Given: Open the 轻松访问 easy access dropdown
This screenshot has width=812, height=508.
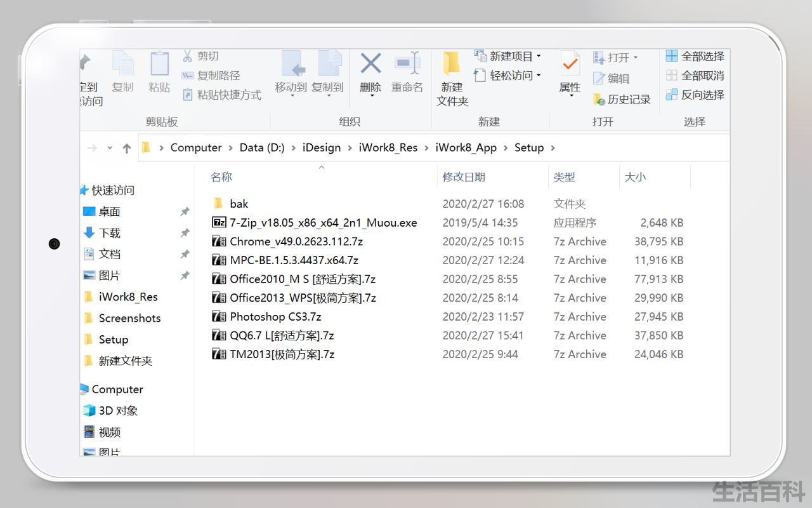Looking at the screenshot, I should coord(508,75).
